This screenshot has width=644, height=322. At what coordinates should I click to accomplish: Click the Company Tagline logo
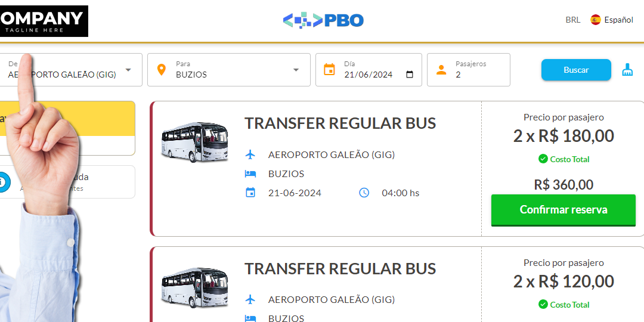click(x=44, y=21)
